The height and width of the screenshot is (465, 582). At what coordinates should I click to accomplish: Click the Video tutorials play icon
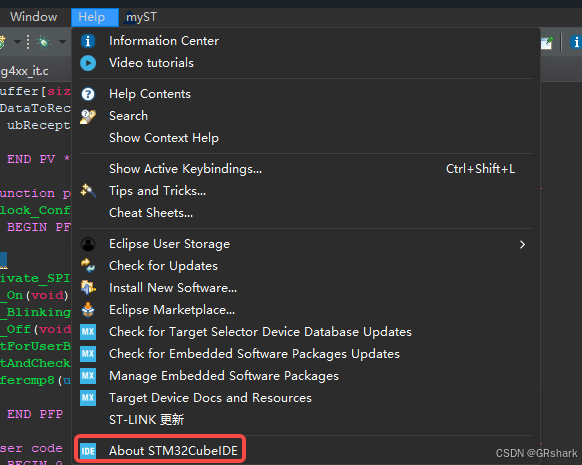[x=88, y=63]
